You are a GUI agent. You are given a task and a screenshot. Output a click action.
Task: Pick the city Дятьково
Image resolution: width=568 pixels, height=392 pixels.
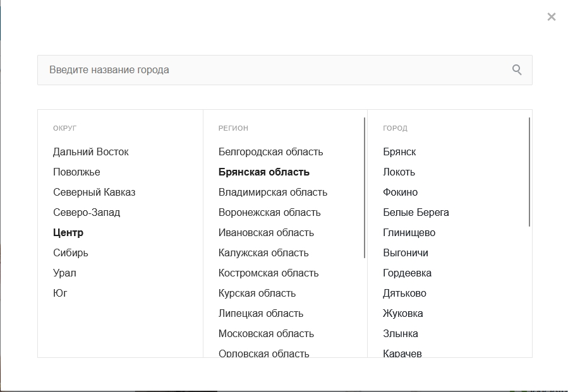[x=404, y=293]
